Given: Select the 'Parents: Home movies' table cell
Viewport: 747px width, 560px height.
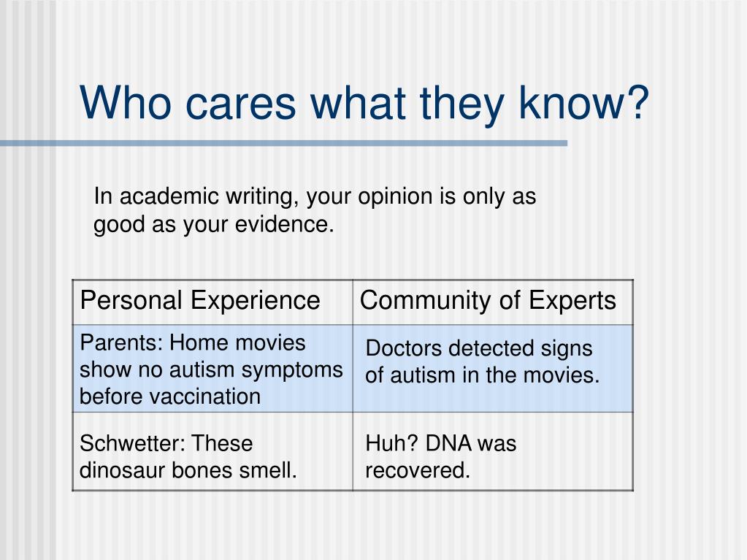Looking at the screenshot, I should (x=212, y=369).
